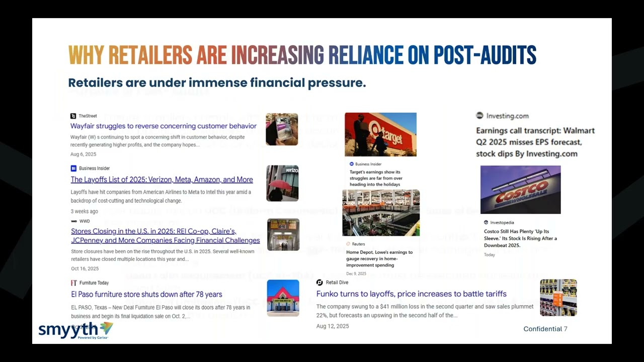Click the WWD source icon
This screenshot has width=644, height=362.
(74, 221)
